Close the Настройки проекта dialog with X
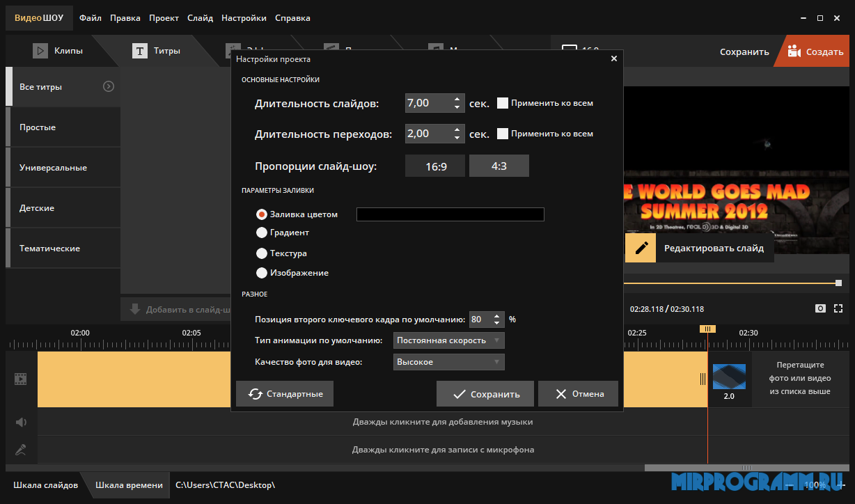 tap(613, 59)
